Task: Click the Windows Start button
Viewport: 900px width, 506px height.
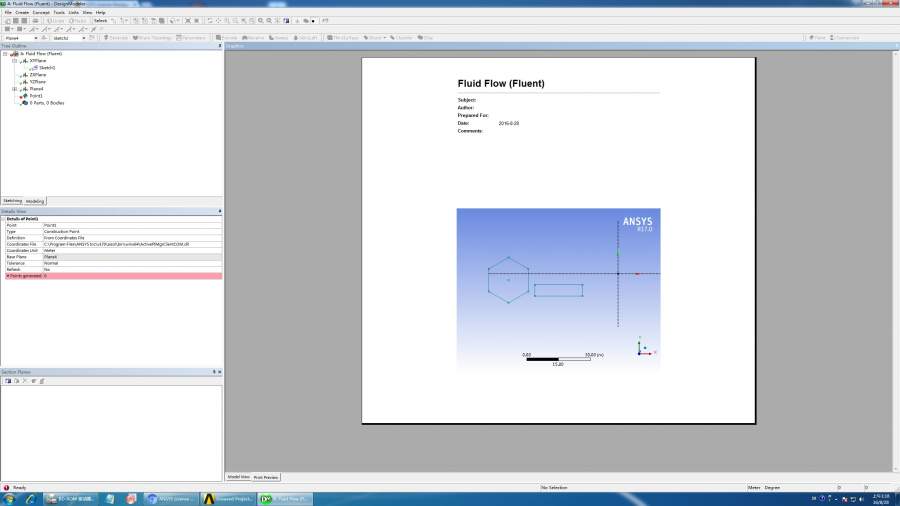Action: [9, 499]
